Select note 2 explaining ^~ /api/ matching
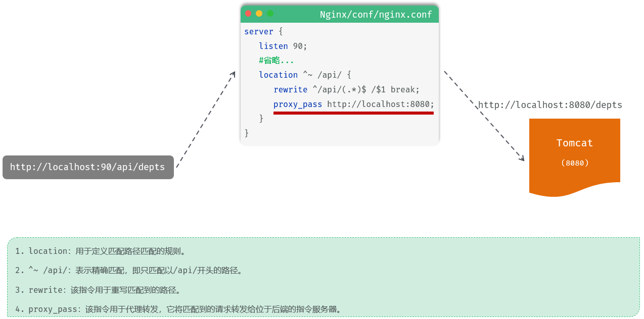The width and height of the screenshot is (644, 319). (129, 271)
